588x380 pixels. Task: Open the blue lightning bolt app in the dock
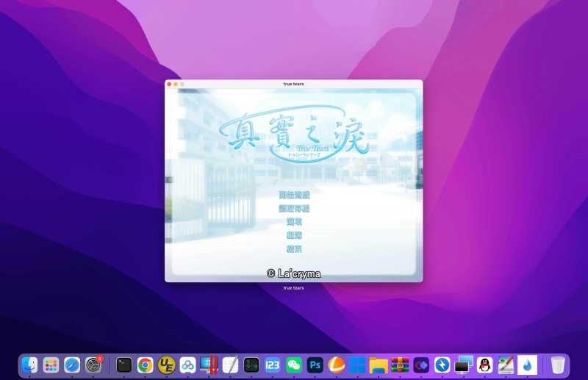[x=442, y=365]
